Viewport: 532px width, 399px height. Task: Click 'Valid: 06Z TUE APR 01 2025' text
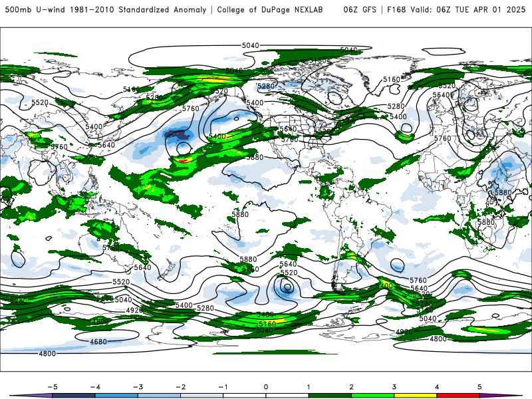[x=468, y=10]
